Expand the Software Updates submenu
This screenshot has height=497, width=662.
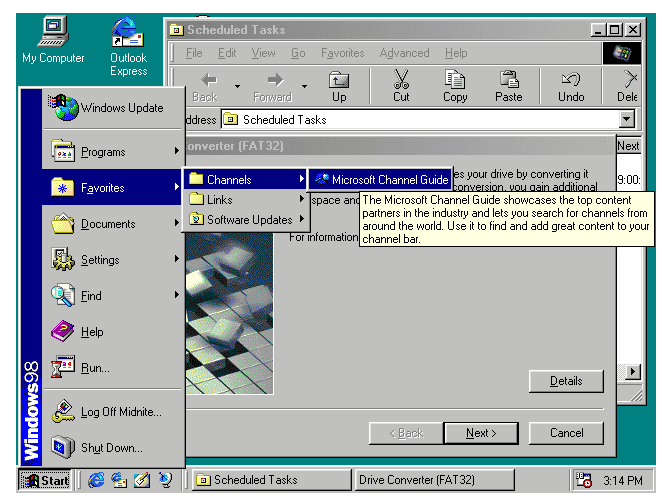coord(245,220)
